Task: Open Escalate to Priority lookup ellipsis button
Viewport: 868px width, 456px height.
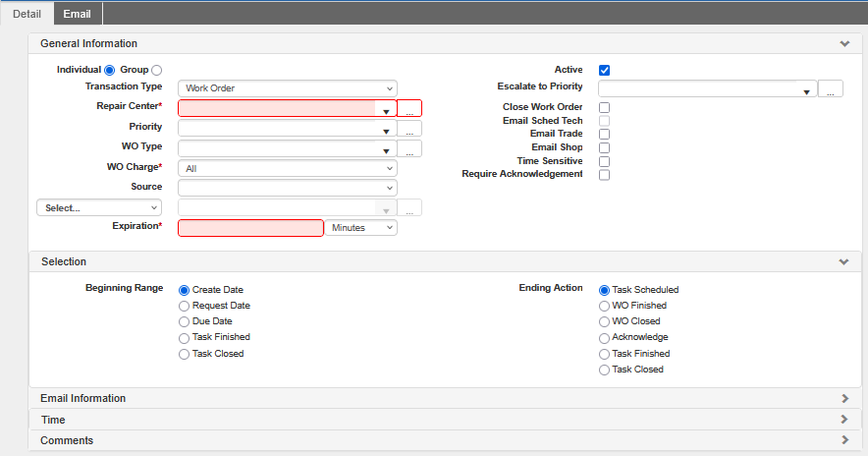Action: point(831,89)
